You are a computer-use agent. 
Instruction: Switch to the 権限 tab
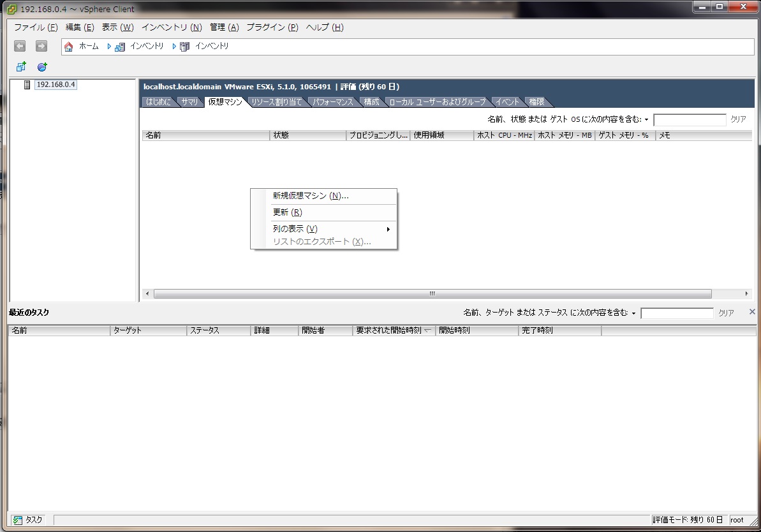(x=536, y=102)
